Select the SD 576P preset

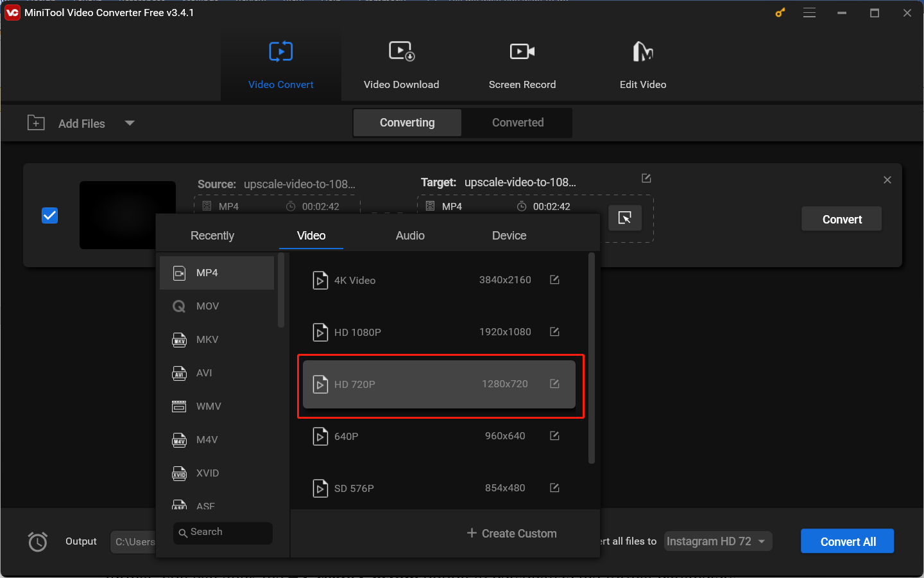click(x=439, y=488)
